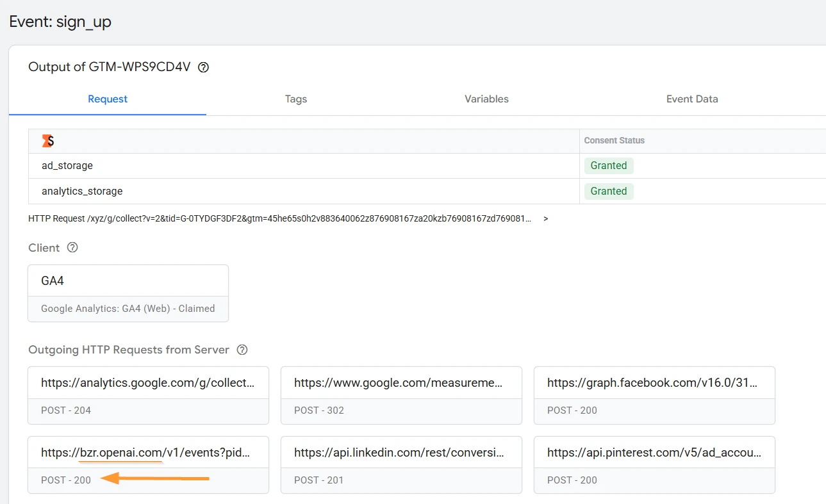
Task: Click Granted badge for analytics_storage
Action: point(609,191)
